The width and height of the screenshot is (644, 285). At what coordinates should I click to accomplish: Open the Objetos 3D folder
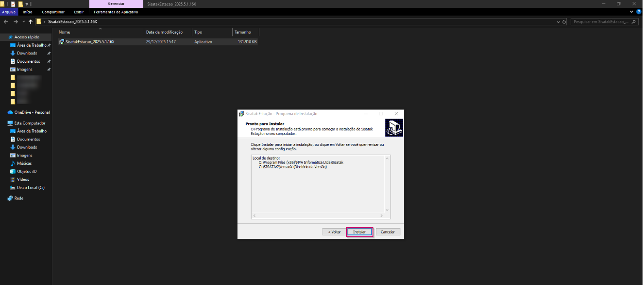click(x=27, y=171)
